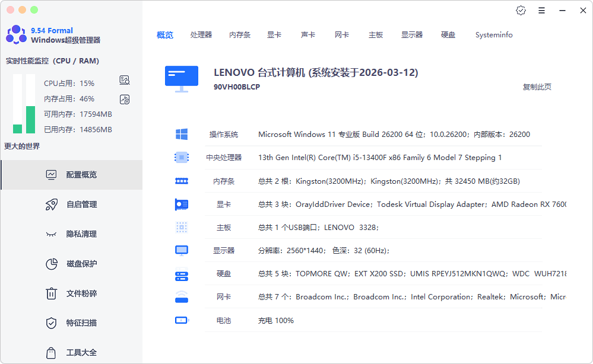
Task: Click the CPU chip icon for 中央处理器
Action: click(x=182, y=158)
